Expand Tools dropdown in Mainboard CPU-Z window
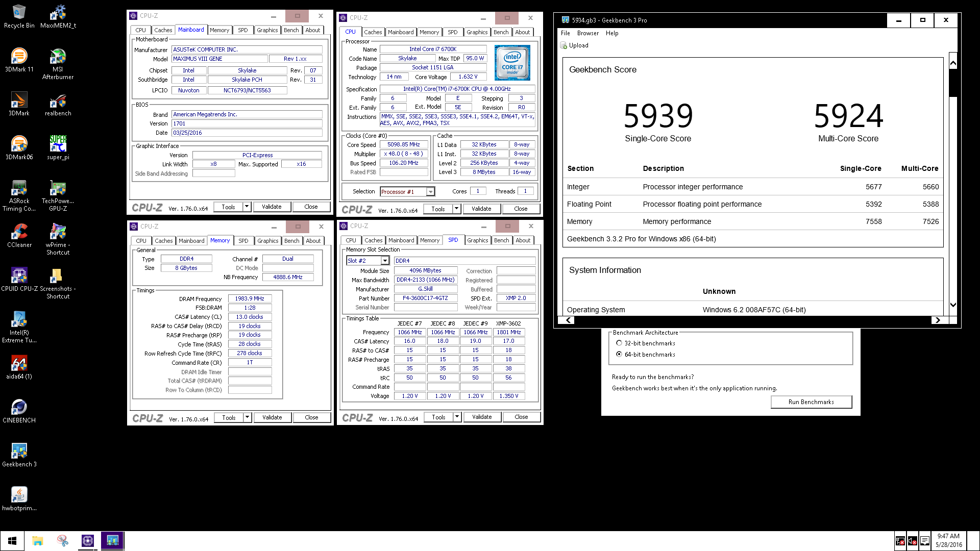The width and height of the screenshot is (980, 551). coord(247,207)
